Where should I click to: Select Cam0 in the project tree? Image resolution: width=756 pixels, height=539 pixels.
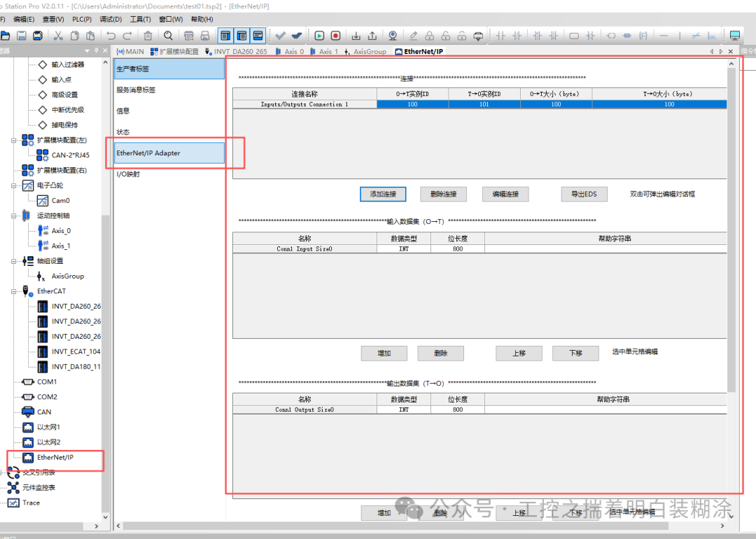coord(60,201)
